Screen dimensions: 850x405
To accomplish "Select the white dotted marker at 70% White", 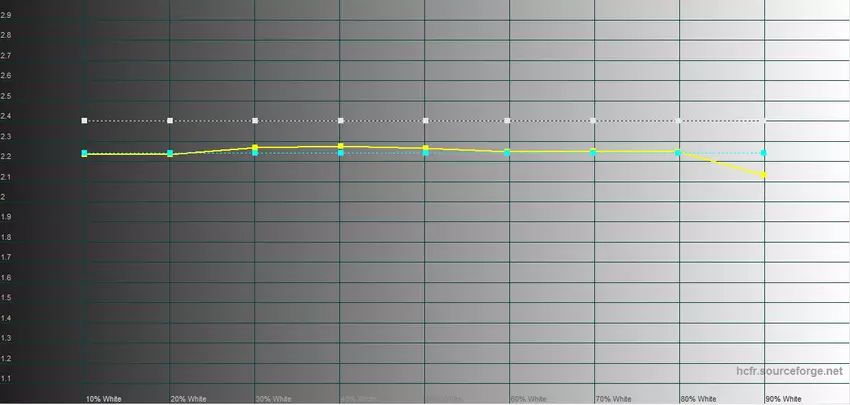I will point(594,121).
